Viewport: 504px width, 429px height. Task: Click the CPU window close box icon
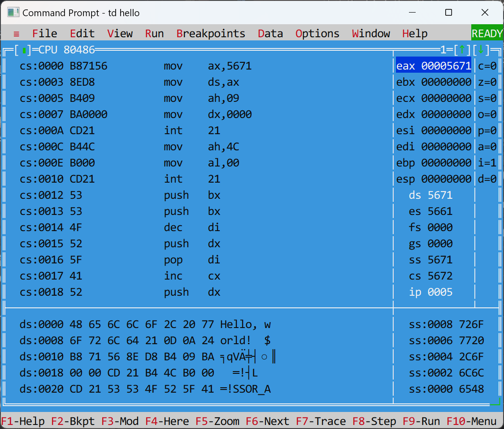point(24,50)
